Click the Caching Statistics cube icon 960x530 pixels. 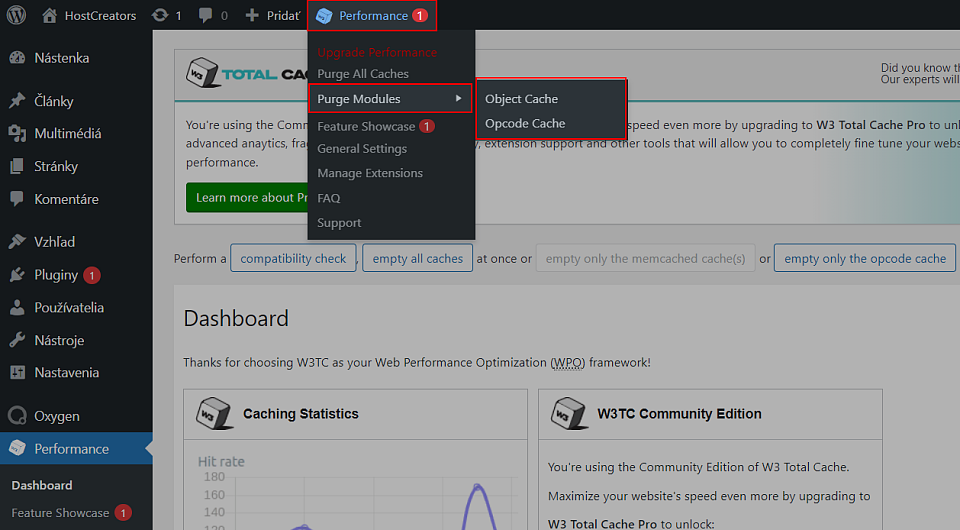point(214,413)
